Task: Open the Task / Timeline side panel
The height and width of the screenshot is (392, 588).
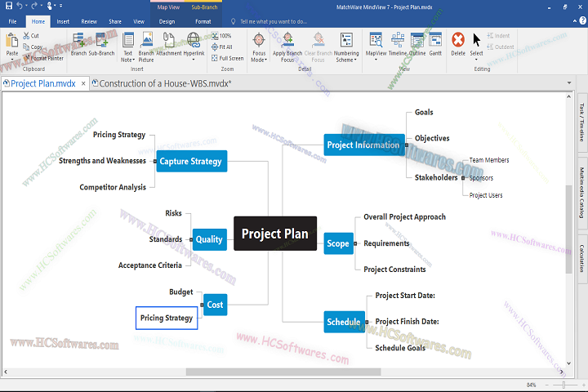Action: (x=582, y=122)
